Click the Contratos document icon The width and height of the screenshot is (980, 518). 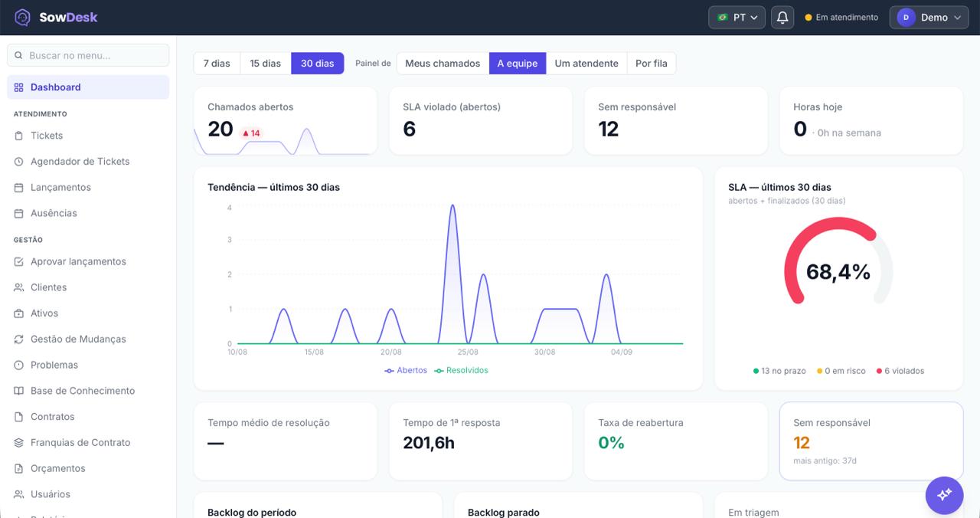point(19,417)
